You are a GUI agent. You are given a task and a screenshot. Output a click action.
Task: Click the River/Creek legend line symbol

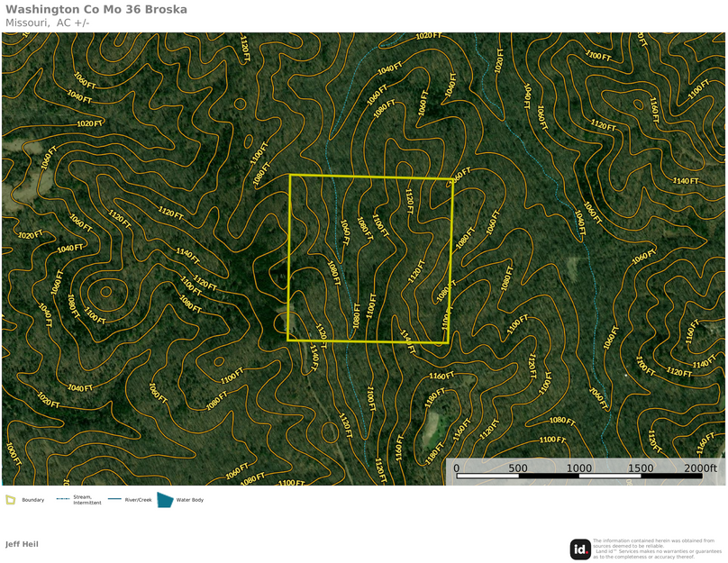[114, 499]
